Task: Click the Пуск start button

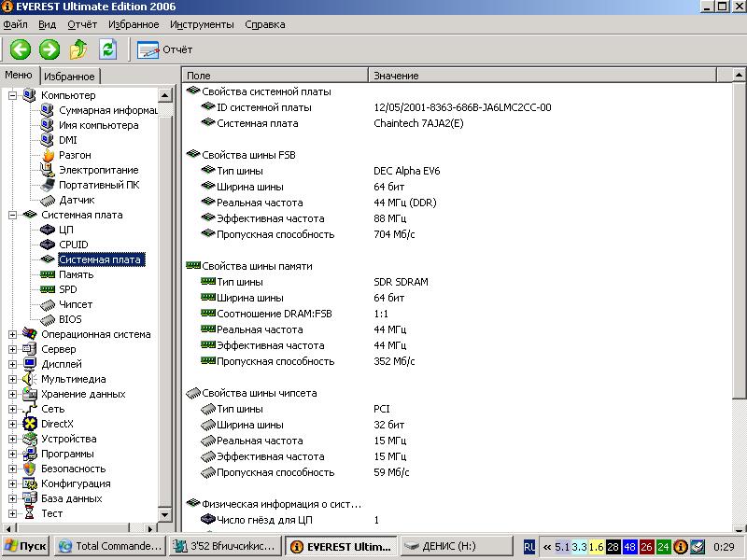Action: (x=26, y=546)
